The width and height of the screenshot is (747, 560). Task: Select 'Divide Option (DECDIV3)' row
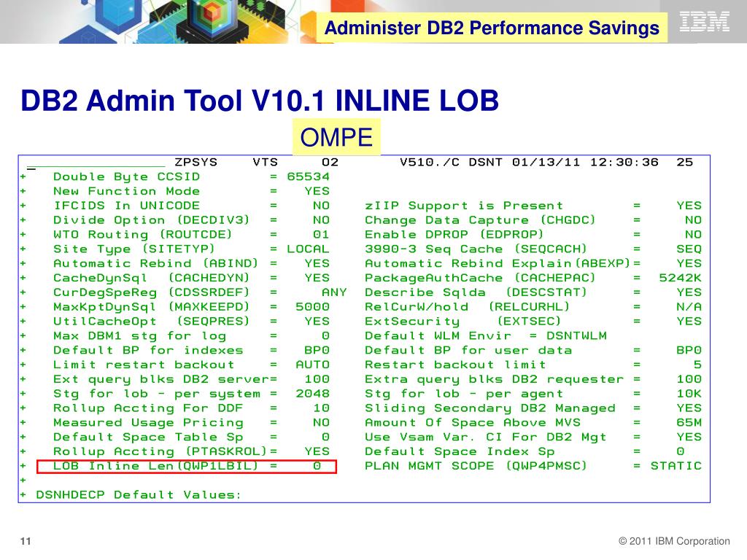[x=152, y=220]
